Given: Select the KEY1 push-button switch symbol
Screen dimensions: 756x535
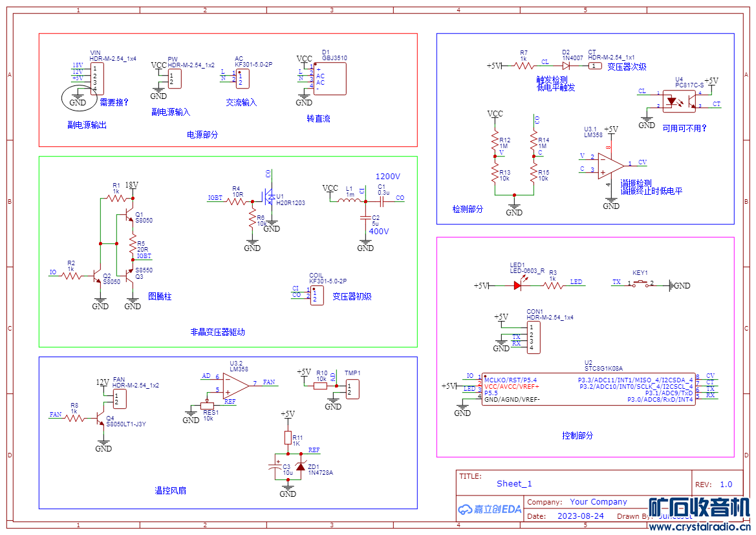Looking at the screenshot, I should [x=640, y=283].
